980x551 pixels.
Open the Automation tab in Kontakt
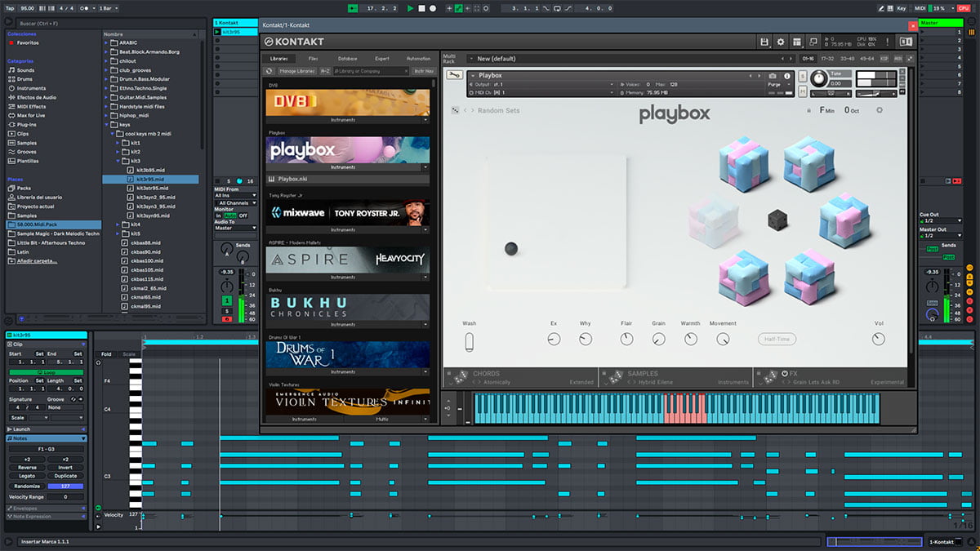[418, 59]
